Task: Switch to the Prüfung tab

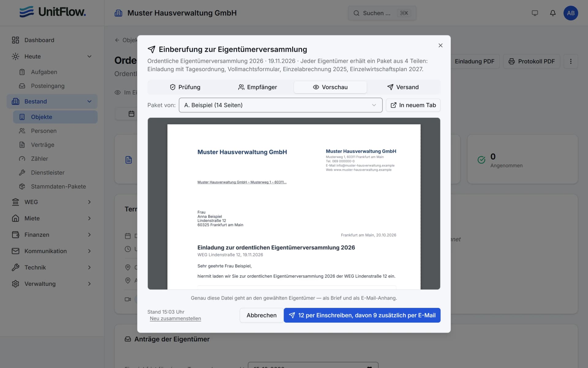Action: tap(185, 87)
